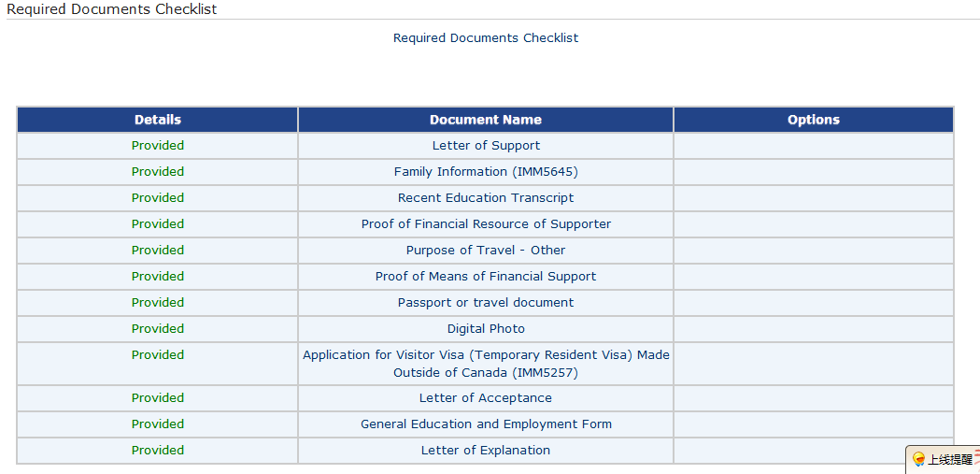Open General Education and Employment Form
The height and width of the screenshot is (474, 980).
coord(486,424)
